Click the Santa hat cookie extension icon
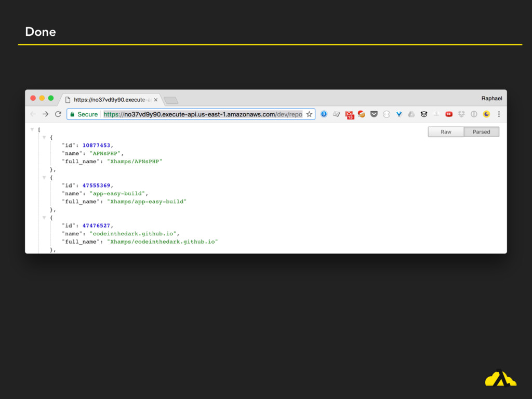Image resolution: width=532 pixels, height=399 pixels. pyautogui.click(x=362, y=114)
